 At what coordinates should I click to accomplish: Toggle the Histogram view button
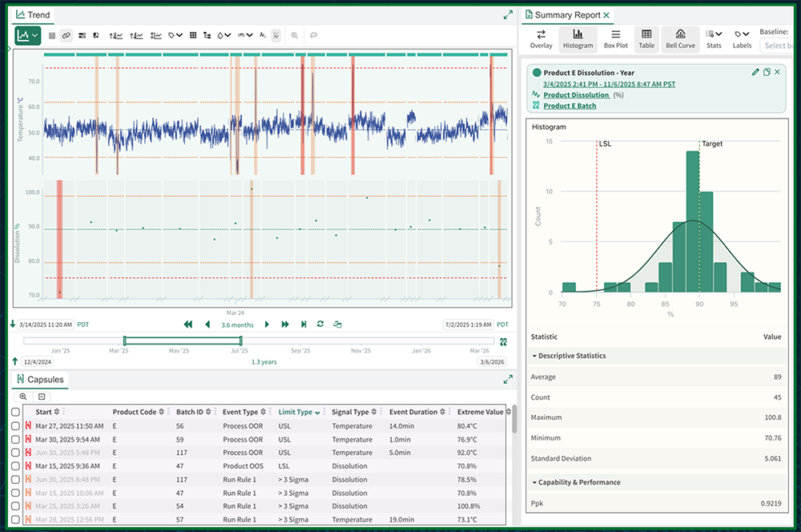pos(578,38)
